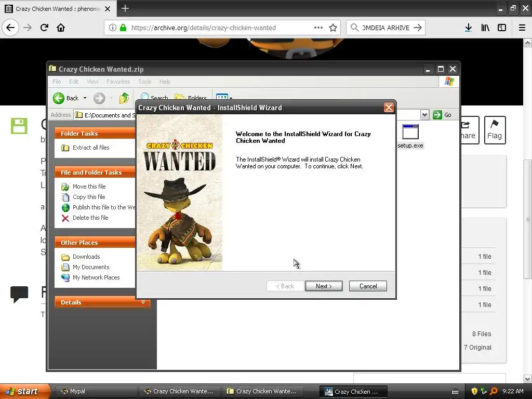This screenshot has width=532, height=399.
Task: Open the browser hamburger menu
Action: [x=522, y=28]
